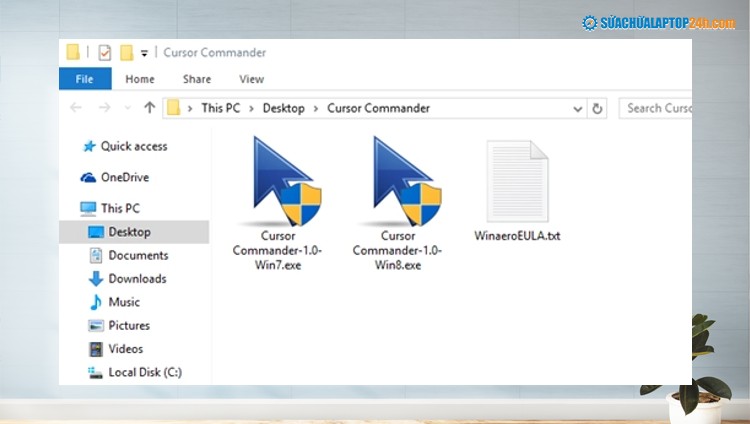
Task: Go forward with the Forward arrow
Action: tap(104, 108)
